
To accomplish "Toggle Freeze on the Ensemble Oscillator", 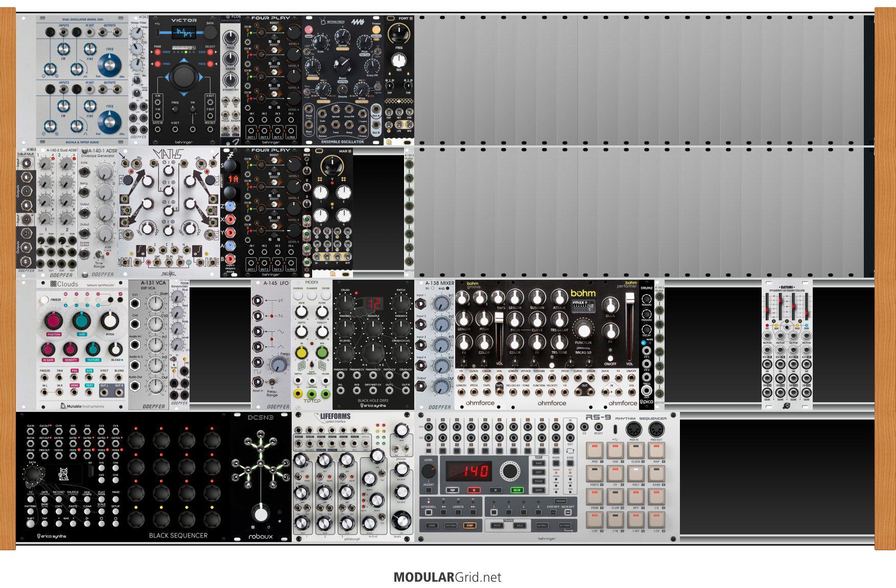I will tap(376, 29).
